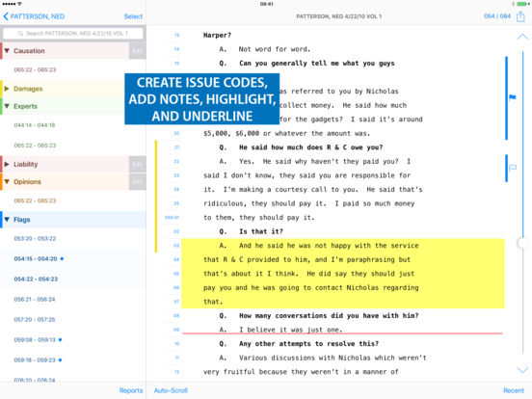
Task: Click the transcript scroll slider knob
Action: [522, 243]
